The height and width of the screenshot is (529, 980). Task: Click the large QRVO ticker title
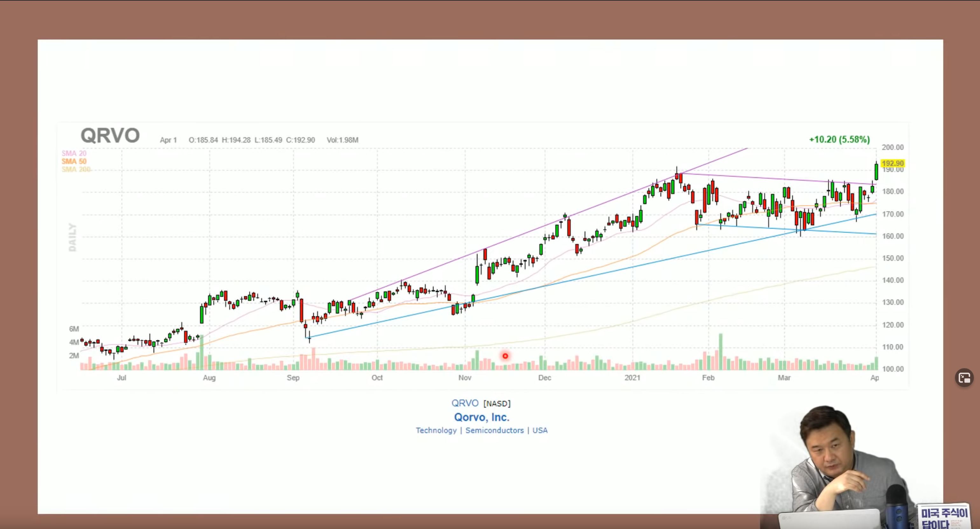pyautogui.click(x=110, y=136)
